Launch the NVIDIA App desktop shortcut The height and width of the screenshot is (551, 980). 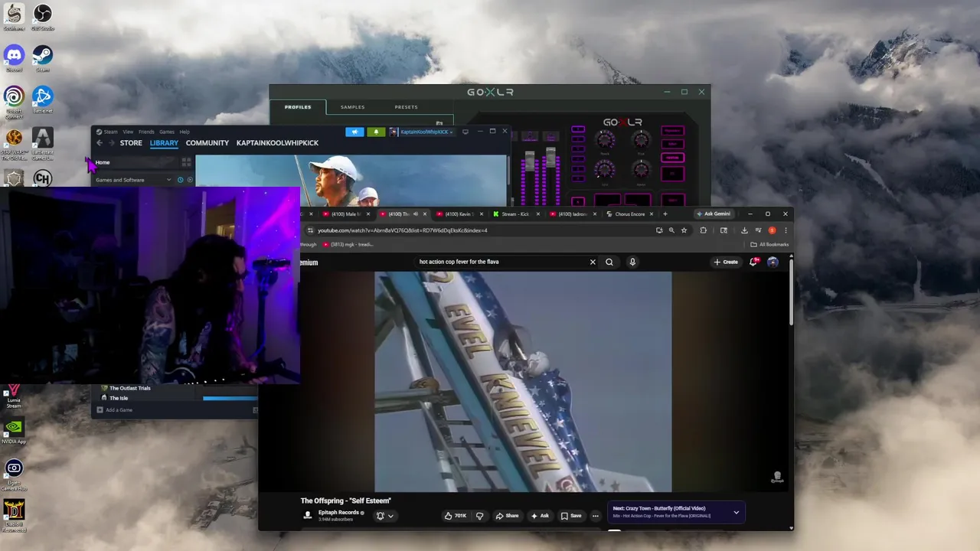coord(14,431)
